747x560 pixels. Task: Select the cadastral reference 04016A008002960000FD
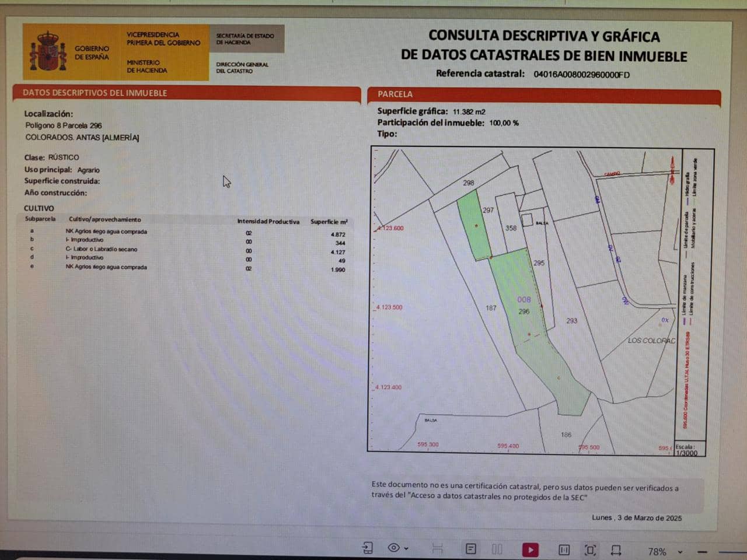[x=581, y=75]
